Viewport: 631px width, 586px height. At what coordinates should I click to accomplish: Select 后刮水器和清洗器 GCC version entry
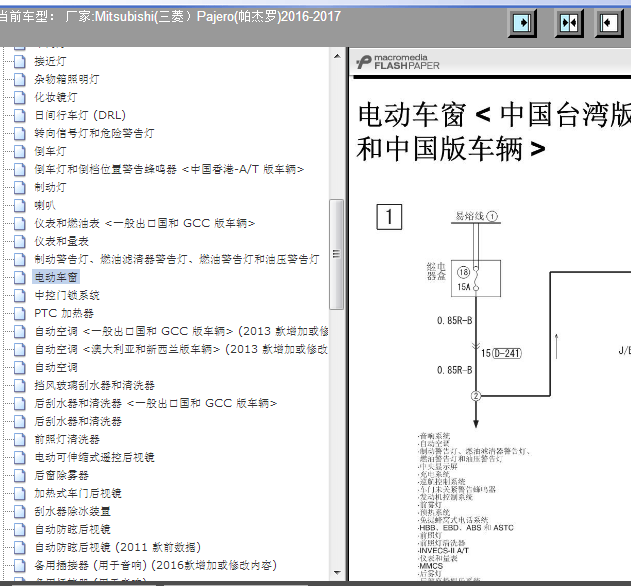pyautogui.click(x=156, y=403)
